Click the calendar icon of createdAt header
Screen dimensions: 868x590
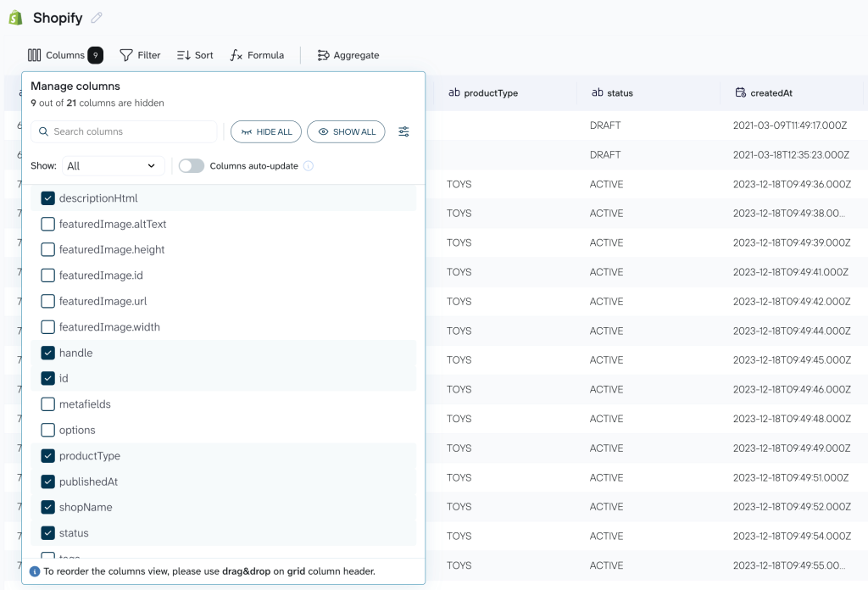coord(740,92)
